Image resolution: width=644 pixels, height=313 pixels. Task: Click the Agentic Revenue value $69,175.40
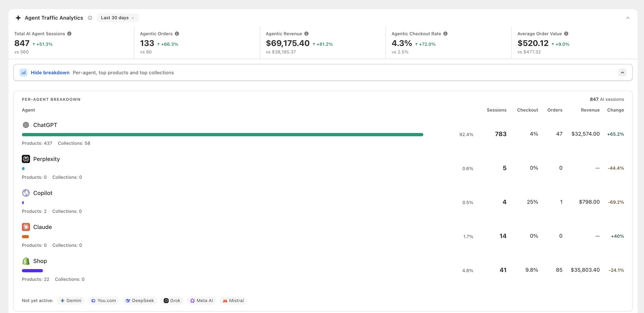coord(288,43)
